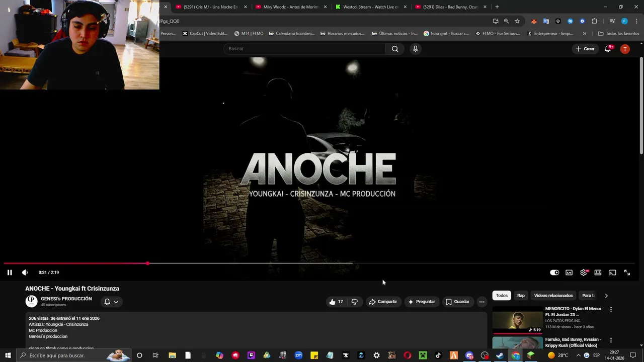Open the MetaMask fox extension
This screenshot has width=644, height=362.
point(534,21)
